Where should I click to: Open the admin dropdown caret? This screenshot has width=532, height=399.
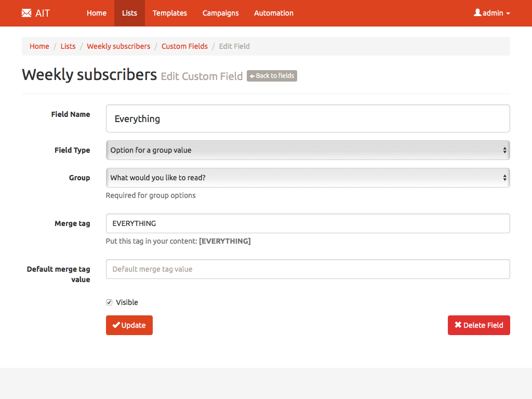click(x=508, y=14)
